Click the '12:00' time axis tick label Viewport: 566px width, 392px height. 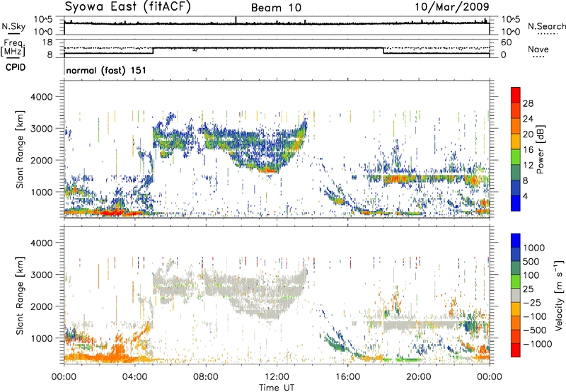[277, 377]
